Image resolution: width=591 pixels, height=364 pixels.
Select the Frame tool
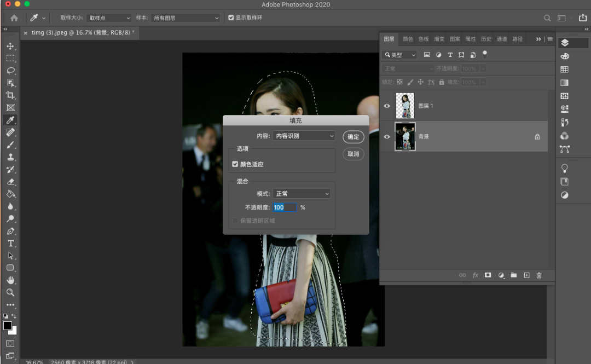point(10,107)
